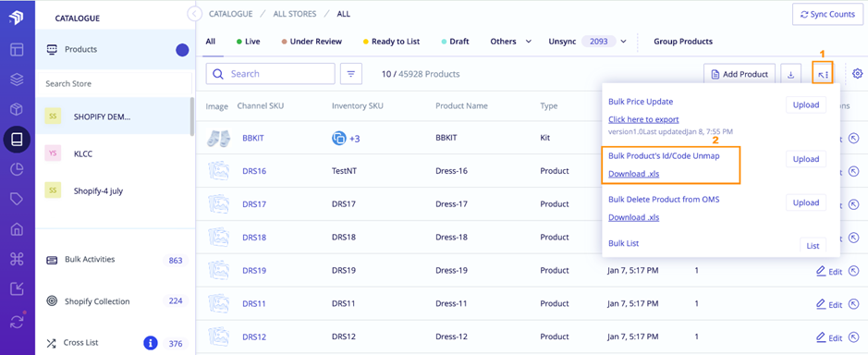The height and width of the screenshot is (355, 868).
Task: Open the bulk actions arrow menu icon
Action: click(823, 74)
